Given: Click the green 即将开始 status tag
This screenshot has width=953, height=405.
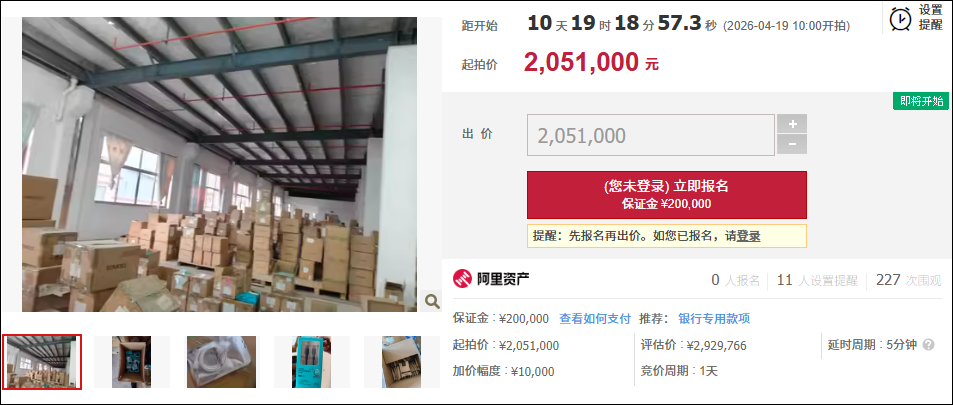Looking at the screenshot, I should point(921,102).
